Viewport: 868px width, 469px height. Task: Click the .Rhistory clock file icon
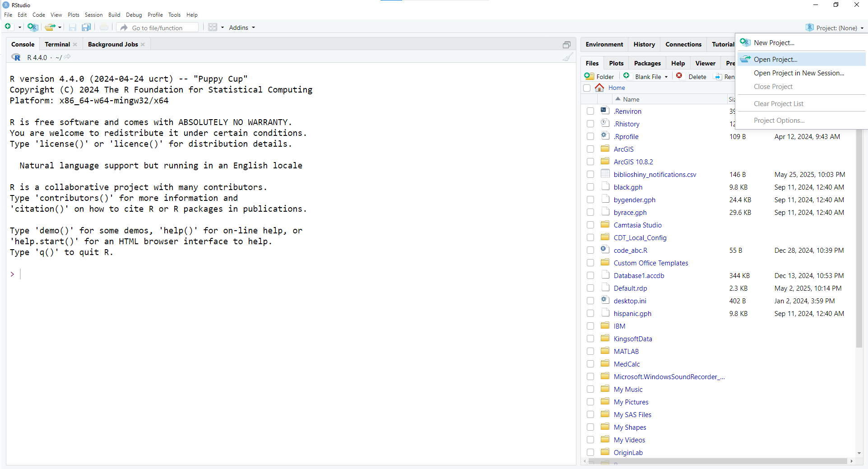point(605,123)
